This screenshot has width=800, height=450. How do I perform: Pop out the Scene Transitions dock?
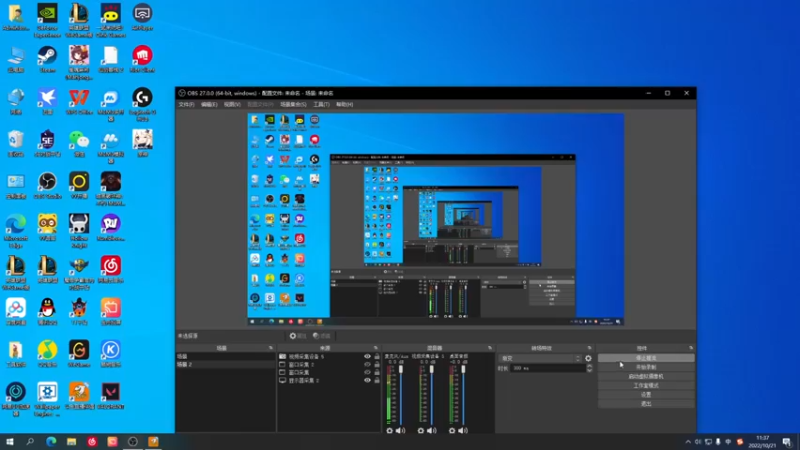589,348
